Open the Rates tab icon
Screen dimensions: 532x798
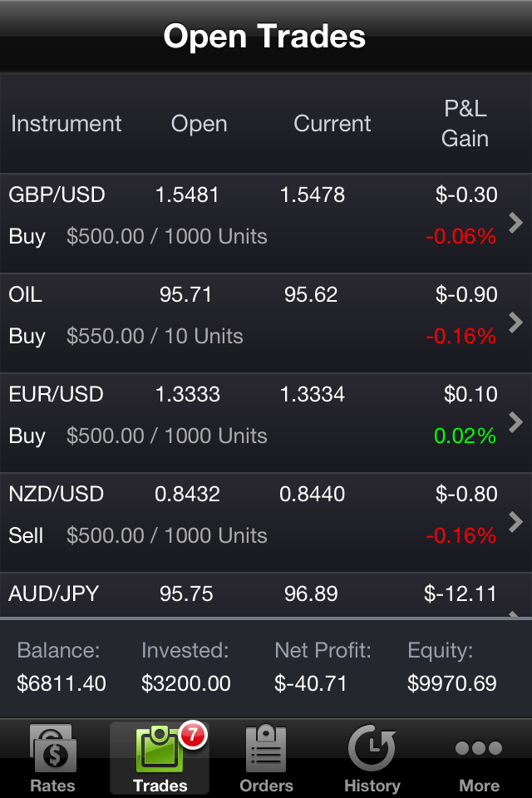[53, 748]
